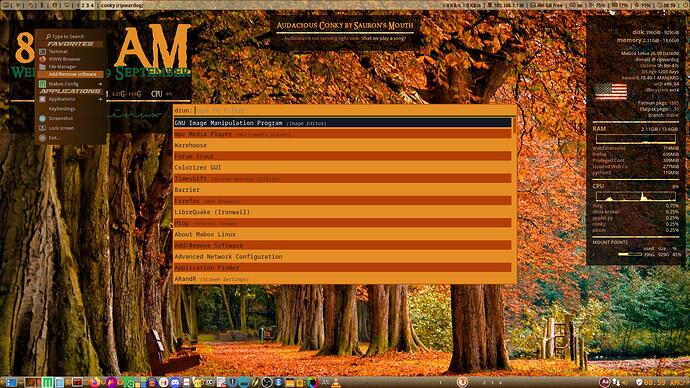Launch ARandR screen settings entry
This screenshot has height=388, width=690.
343,279
